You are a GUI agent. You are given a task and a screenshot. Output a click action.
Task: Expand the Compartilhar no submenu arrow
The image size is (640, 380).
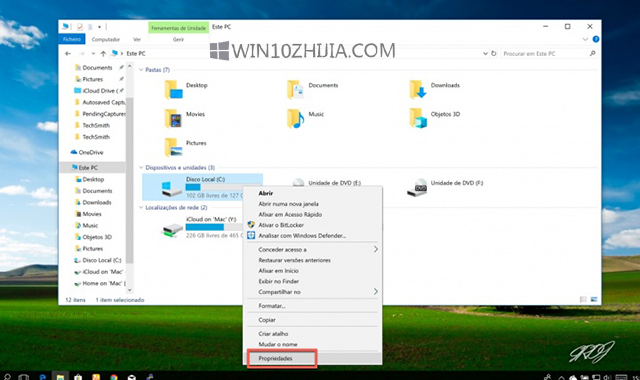pos(376,292)
